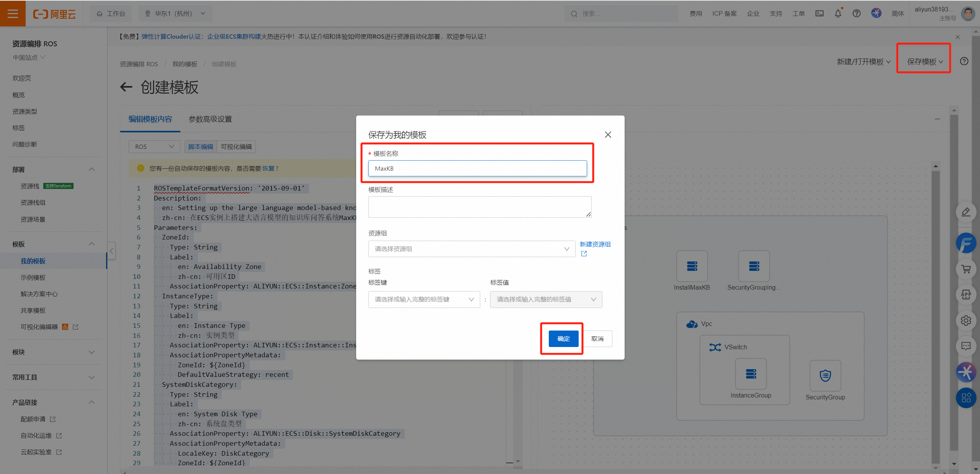
Task: Click the 新建资源组 link
Action: point(595,244)
